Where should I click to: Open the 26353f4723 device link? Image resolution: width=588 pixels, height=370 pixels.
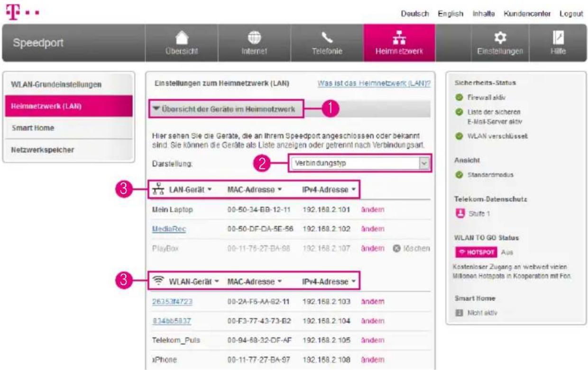172,301
